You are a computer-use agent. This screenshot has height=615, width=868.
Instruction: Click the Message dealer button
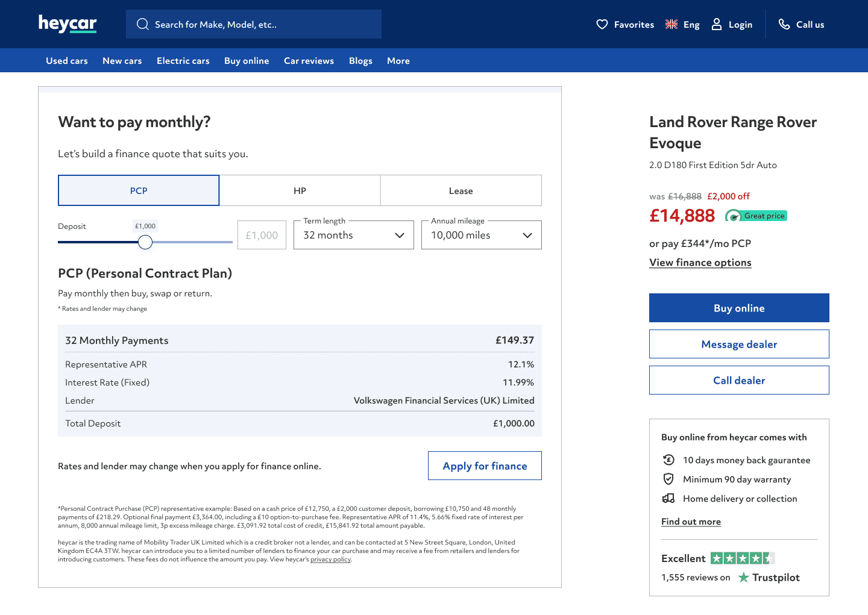pos(739,344)
